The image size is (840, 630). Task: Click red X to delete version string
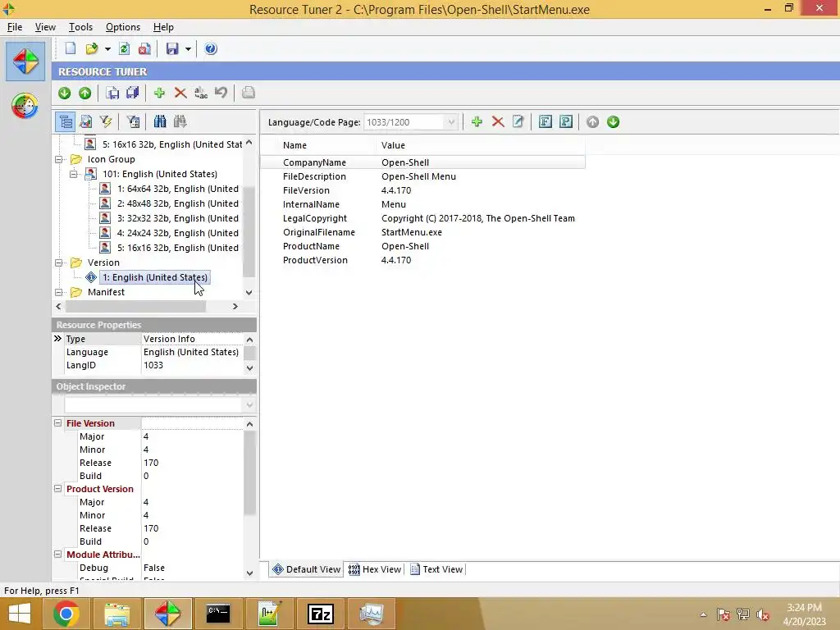pos(498,122)
